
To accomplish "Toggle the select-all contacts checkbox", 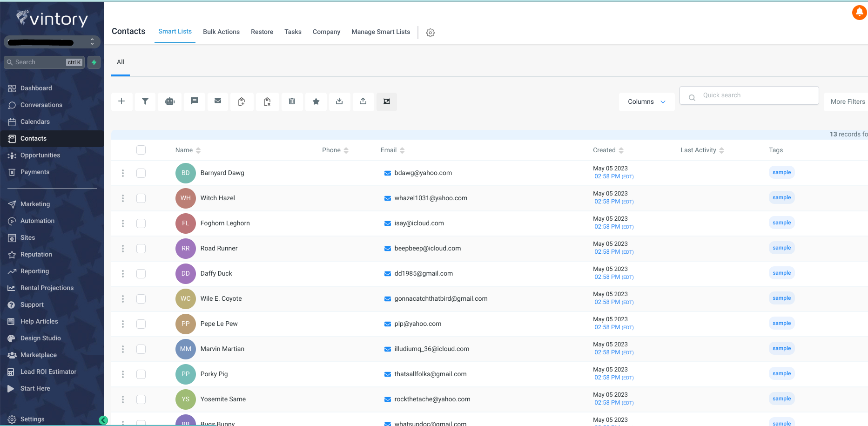I will [141, 150].
